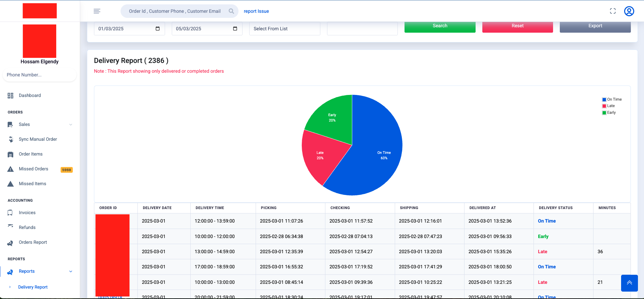Click the scroll-to-top arrow button
Viewport: 644px width, 299px height.
click(629, 283)
